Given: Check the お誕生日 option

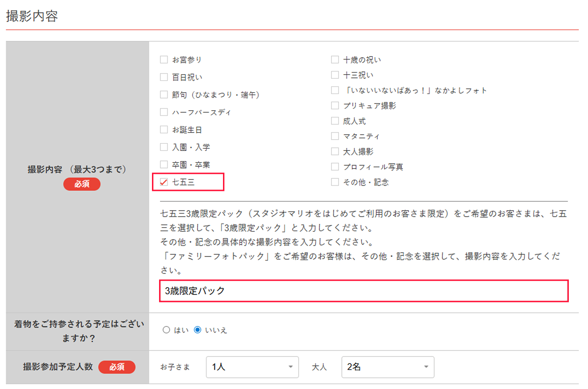Looking at the screenshot, I should [x=164, y=129].
